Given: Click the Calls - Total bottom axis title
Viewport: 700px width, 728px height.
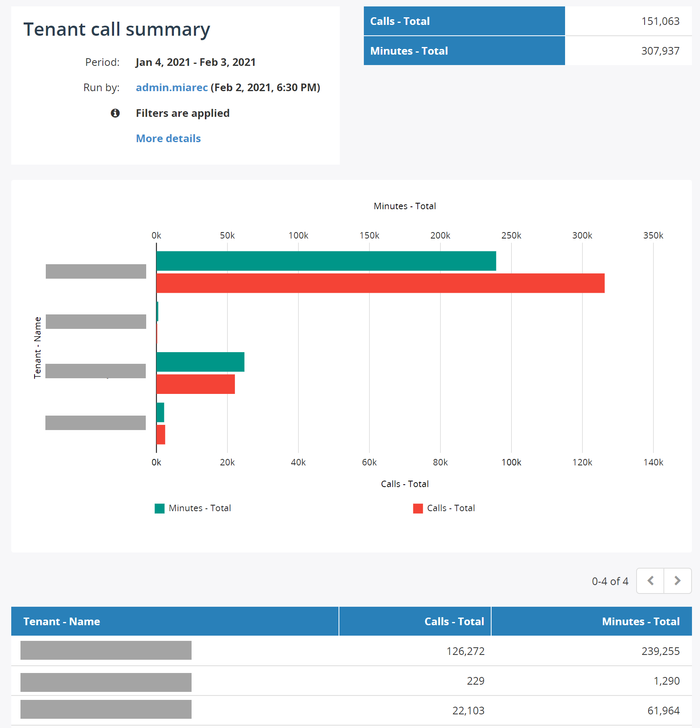Looking at the screenshot, I should pos(405,484).
